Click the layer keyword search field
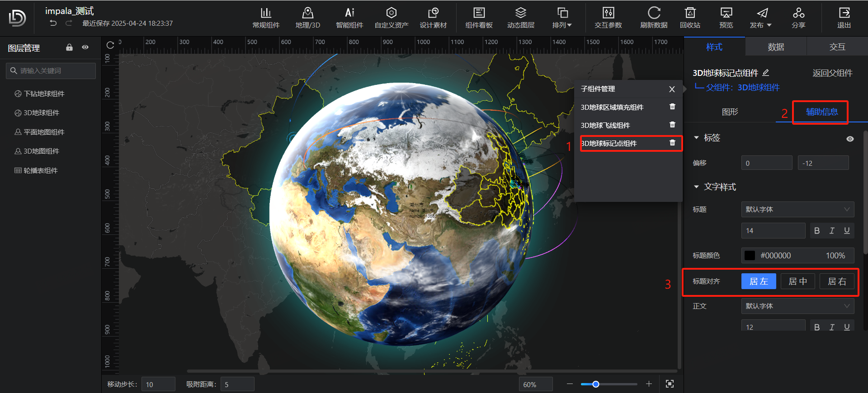Screen dimensions: 868x393 pyautogui.click(x=51, y=71)
